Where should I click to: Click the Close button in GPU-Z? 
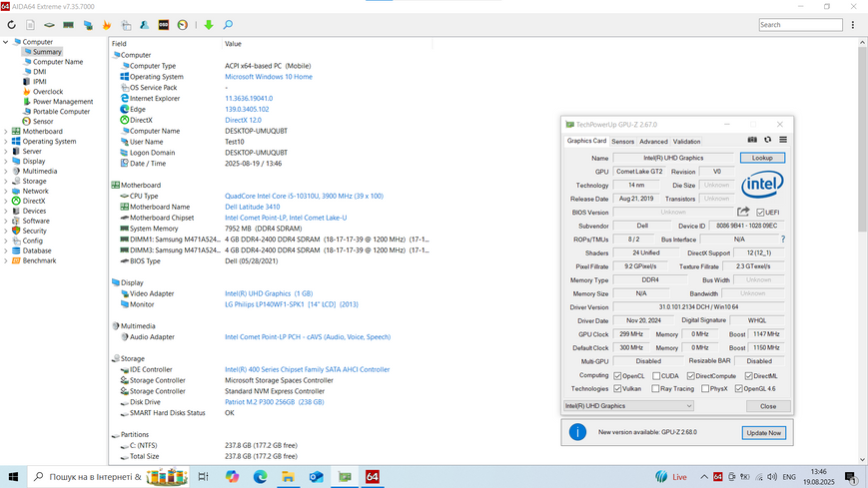click(768, 406)
